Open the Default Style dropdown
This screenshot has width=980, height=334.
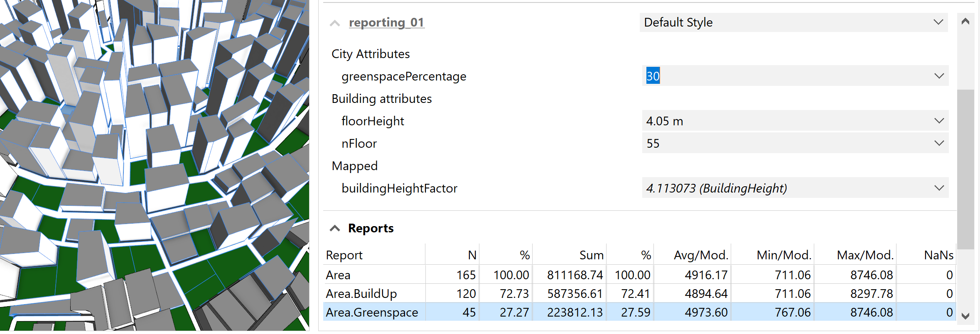click(793, 22)
